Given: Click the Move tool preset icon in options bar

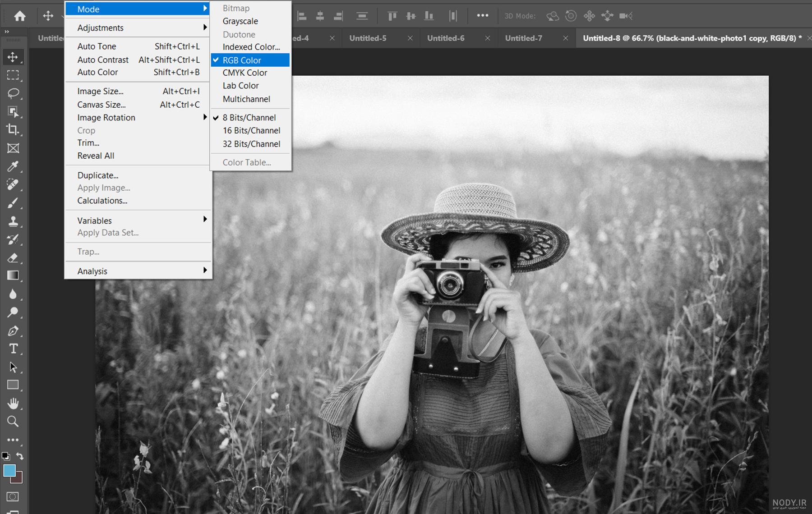Looking at the screenshot, I should click(x=48, y=16).
